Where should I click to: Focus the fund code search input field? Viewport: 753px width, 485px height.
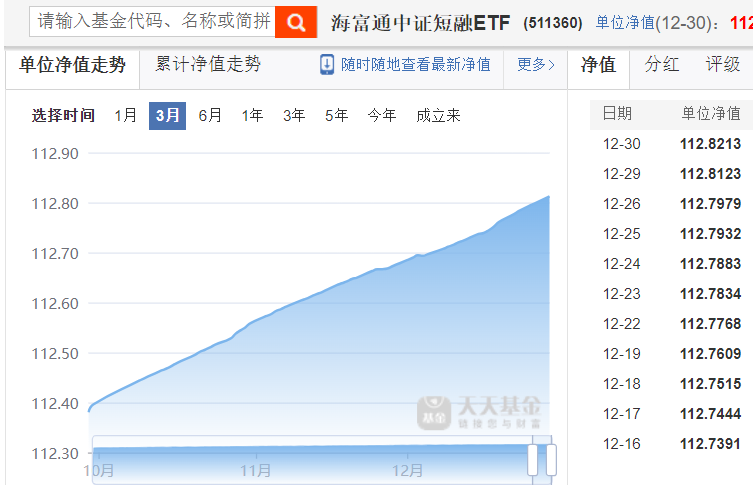152,22
